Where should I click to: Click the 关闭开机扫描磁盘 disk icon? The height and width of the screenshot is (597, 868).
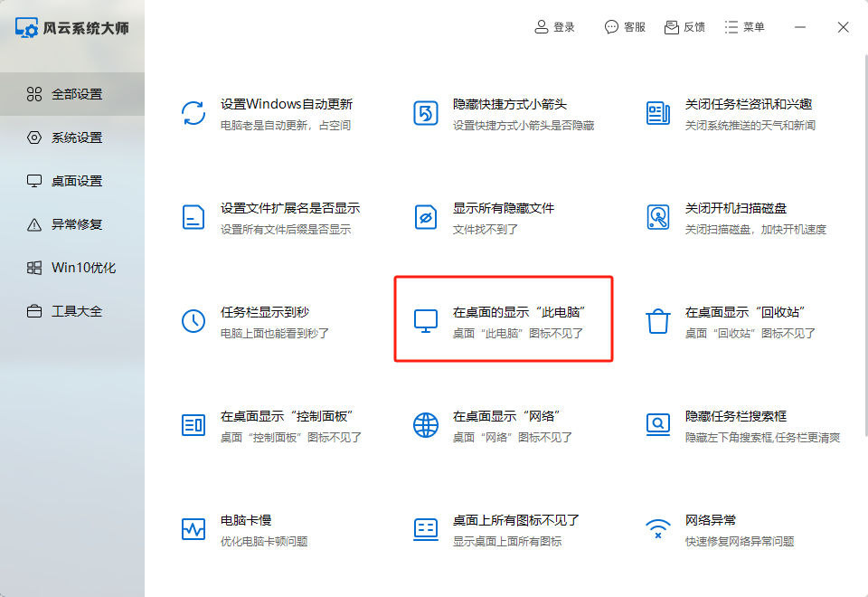click(657, 217)
